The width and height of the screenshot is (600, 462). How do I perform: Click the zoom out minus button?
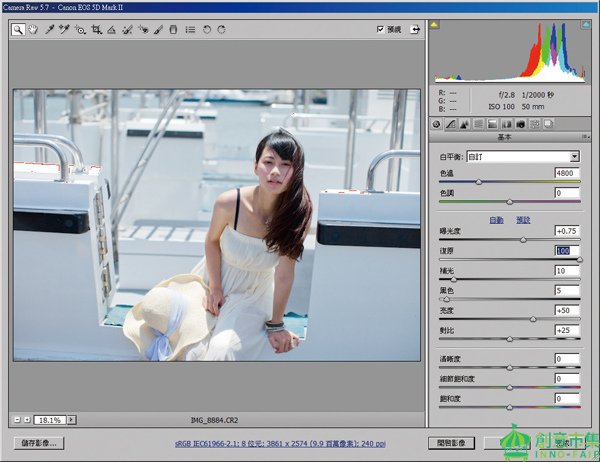click(x=17, y=420)
